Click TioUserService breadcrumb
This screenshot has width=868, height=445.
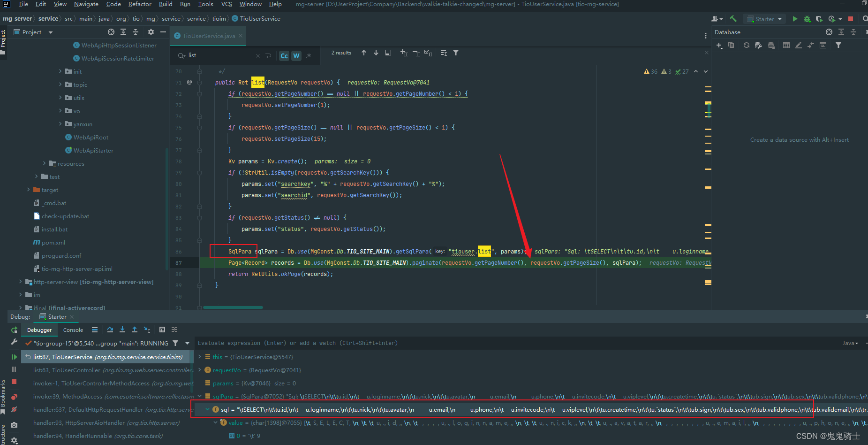coord(257,19)
